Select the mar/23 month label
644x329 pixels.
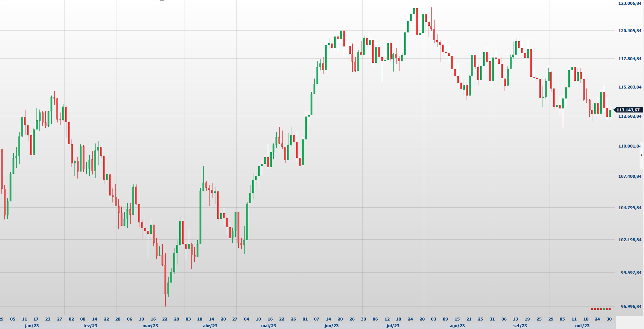coord(150,326)
